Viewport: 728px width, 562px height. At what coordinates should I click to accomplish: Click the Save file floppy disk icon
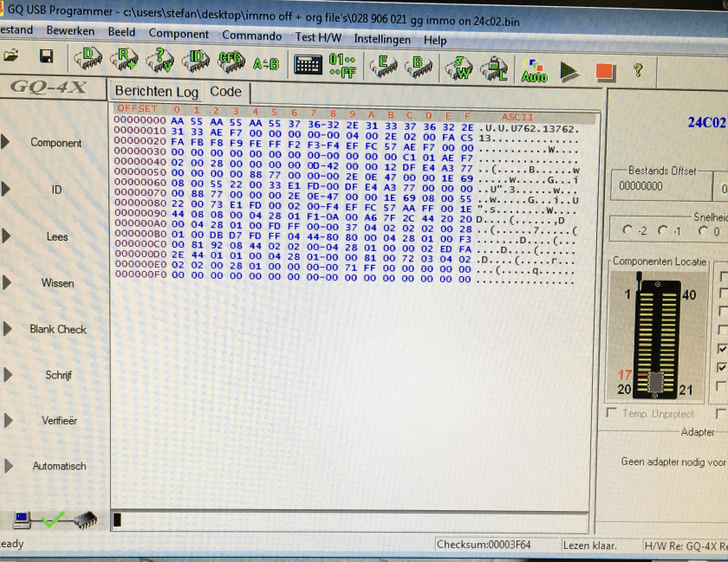point(46,57)
